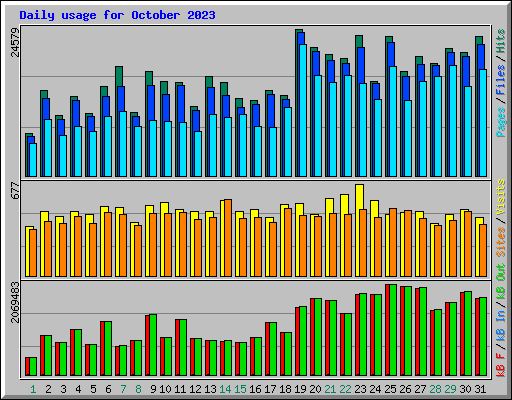Click the 2069483 y-axis label
Image resolution: width=512 pixels, height=400 pixels.
pos(15,302)
